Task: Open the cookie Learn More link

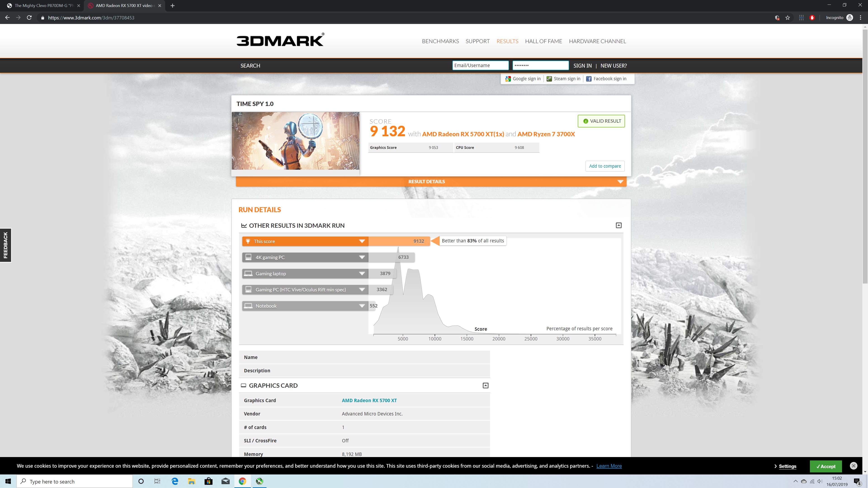Action: click(x=609, y=466)
